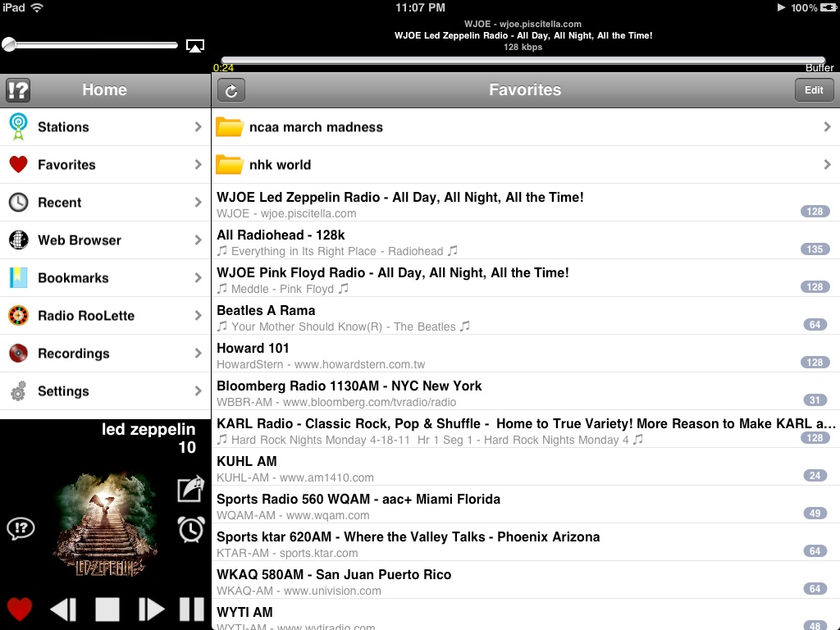
Task: Tap the Recent clock icon
Action: click(x=18, y=203)
